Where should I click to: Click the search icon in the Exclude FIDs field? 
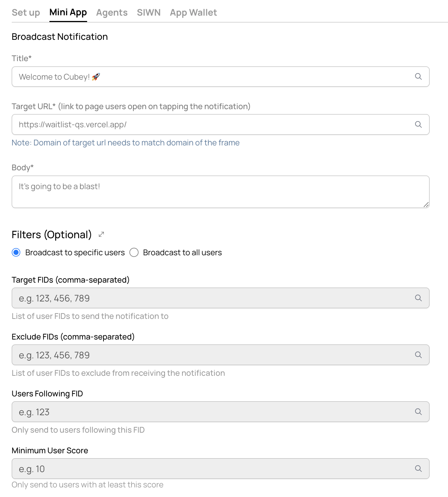pyautogui.click(x=418, y=355)
